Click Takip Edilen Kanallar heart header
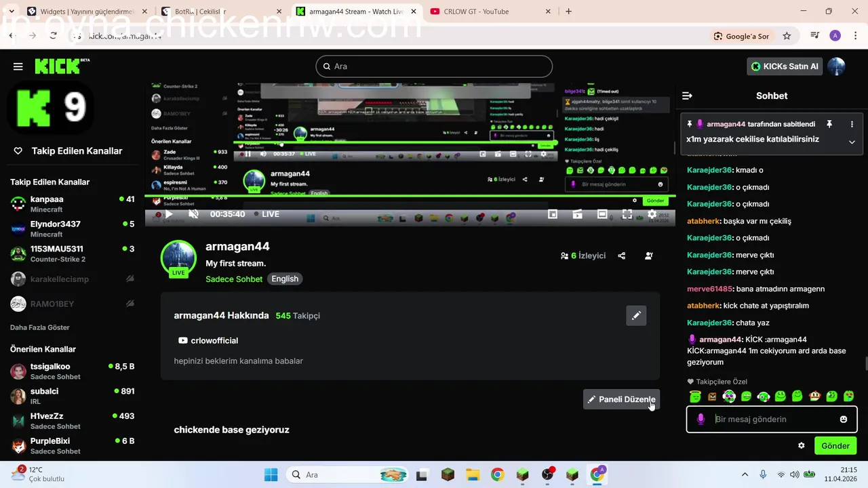Image resolution: width=868 pixels, height=488 pixels. [x=68, y=151]
